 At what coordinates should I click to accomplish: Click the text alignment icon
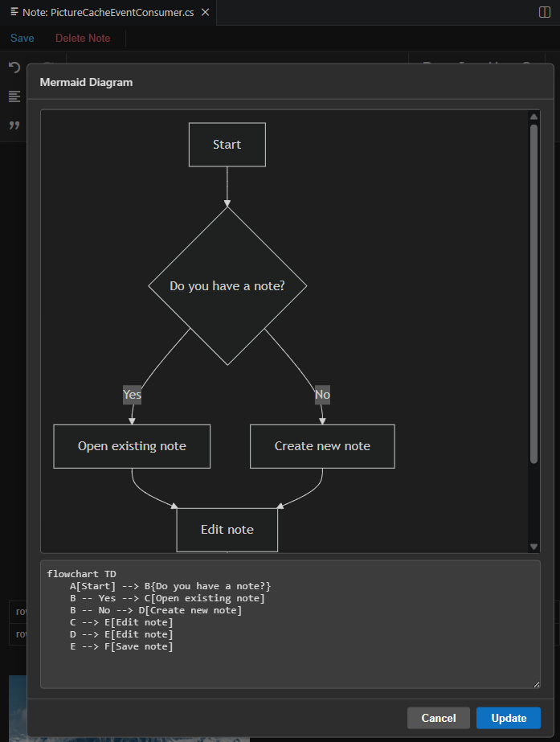[x=14, y=96]
